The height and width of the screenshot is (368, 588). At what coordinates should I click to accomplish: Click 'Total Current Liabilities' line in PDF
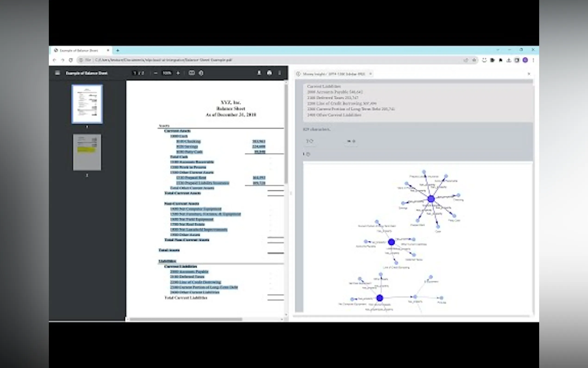tap(186, 298)
